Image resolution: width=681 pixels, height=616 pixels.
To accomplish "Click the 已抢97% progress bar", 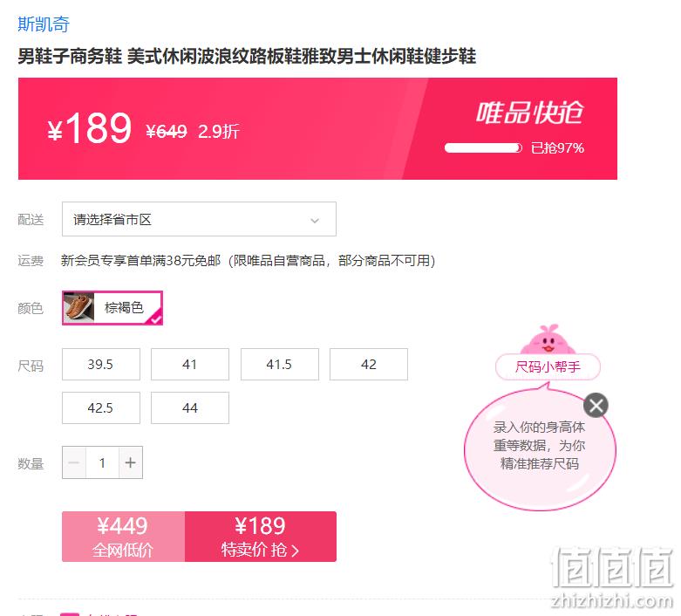I will [483, 147].
